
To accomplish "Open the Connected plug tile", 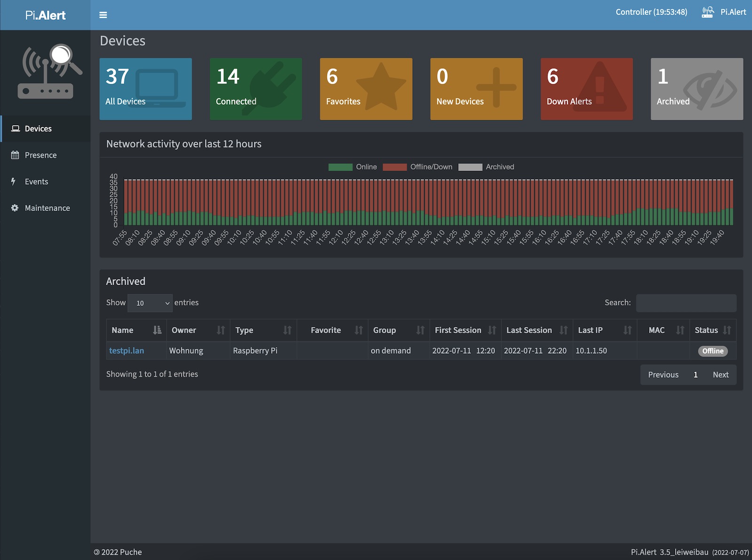I will (x=256, y=89).
